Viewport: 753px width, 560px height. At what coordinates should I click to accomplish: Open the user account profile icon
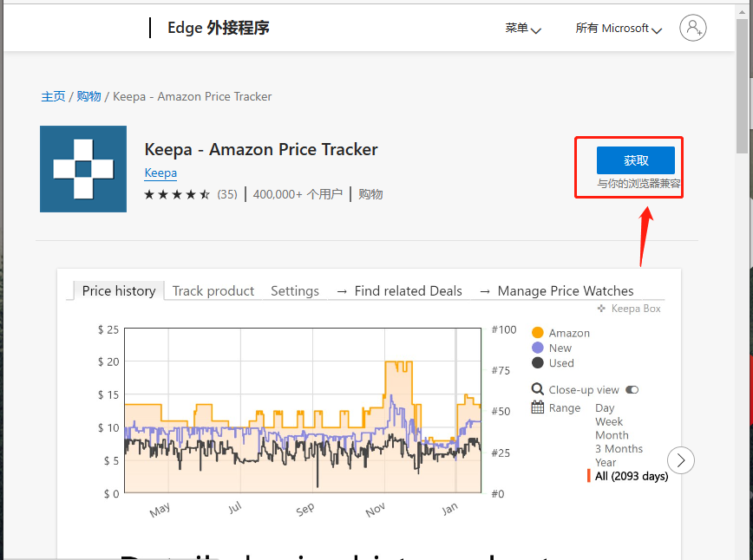point(692,28)
